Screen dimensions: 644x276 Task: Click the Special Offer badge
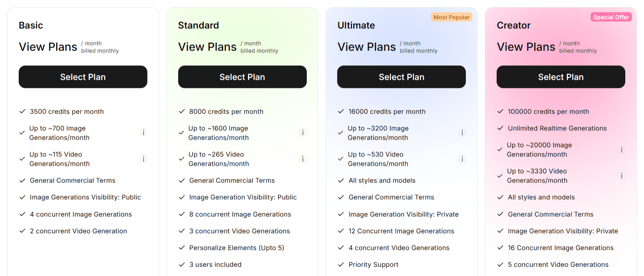coord(611,17)
